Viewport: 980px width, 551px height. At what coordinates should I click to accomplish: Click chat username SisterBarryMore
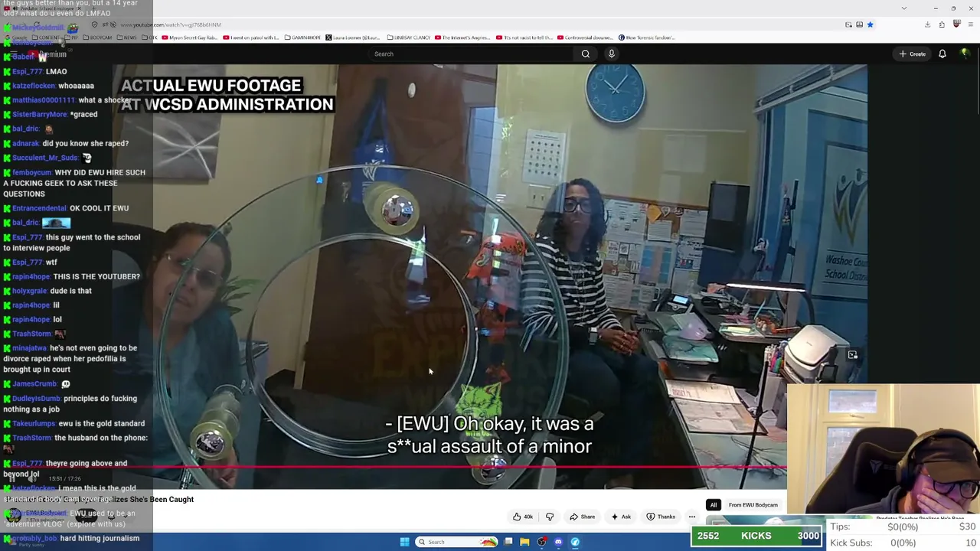tap(39, 114)
